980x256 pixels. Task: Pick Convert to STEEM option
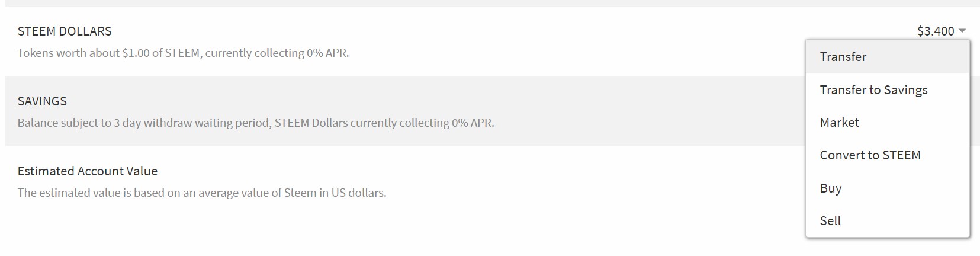870,155
